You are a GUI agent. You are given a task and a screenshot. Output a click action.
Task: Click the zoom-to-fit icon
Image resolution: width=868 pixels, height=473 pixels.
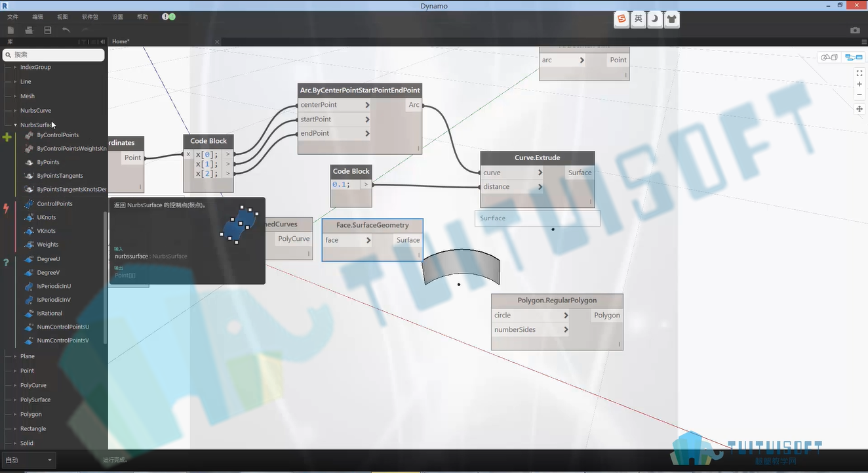pos(859,73)
